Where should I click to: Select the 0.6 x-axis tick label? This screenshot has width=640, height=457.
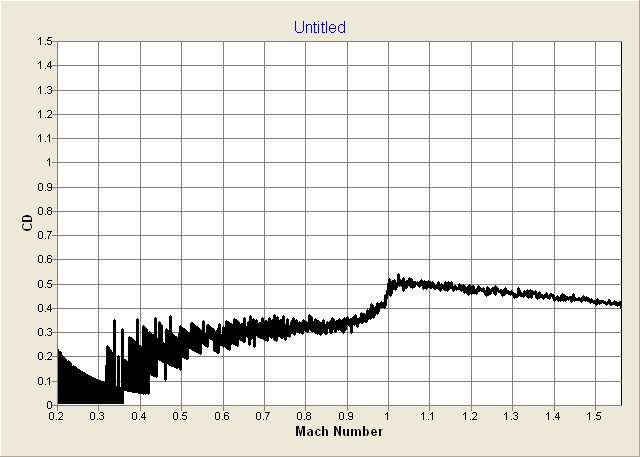pos(223,415)
